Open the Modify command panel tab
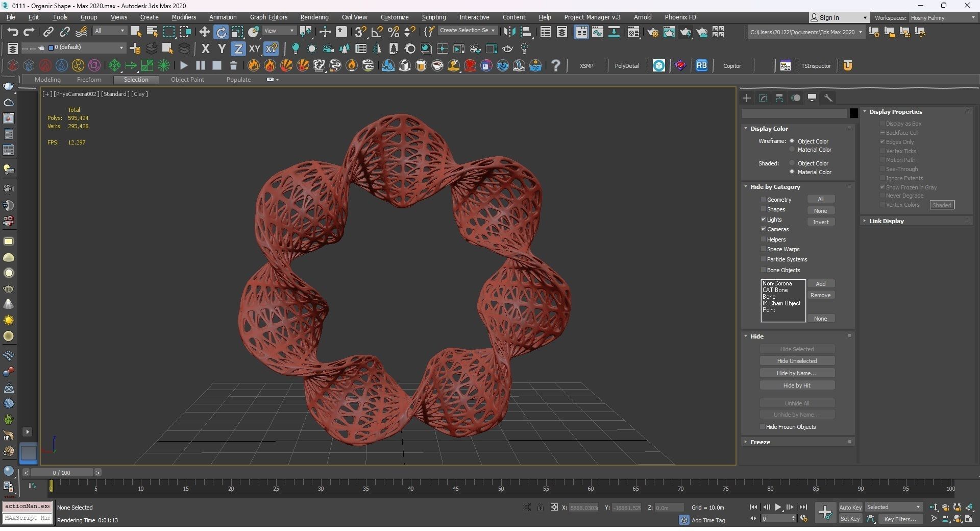 point(763,98)
